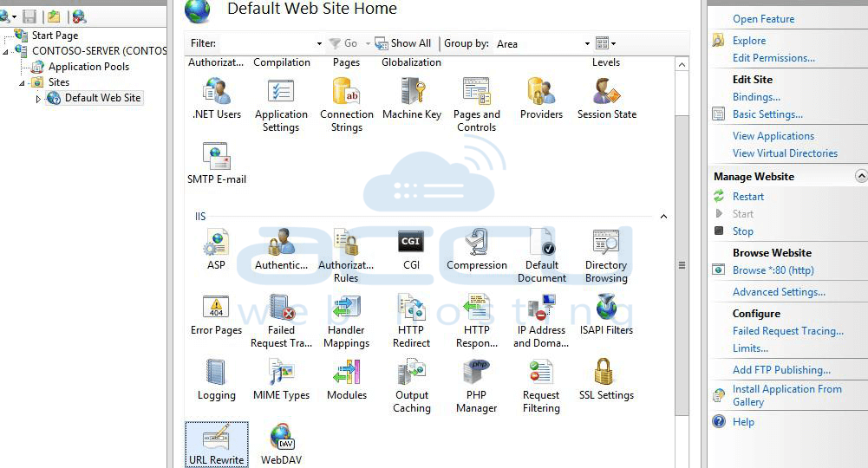Open HTTP Response Headers feature
Viewport: 868px width, 468px height.
pos(477,321)
